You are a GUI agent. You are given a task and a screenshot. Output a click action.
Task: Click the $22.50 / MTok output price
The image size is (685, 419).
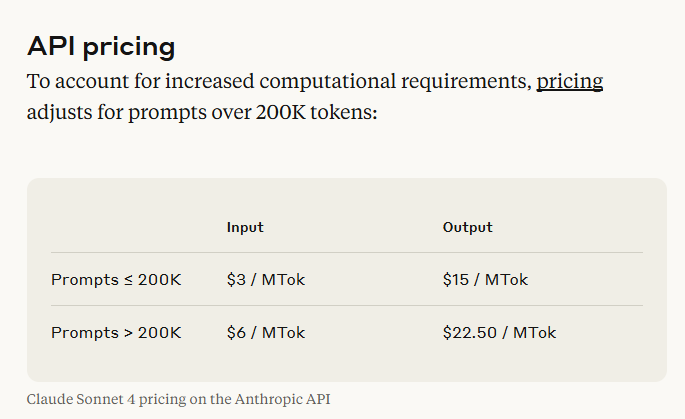pos(499,332)
